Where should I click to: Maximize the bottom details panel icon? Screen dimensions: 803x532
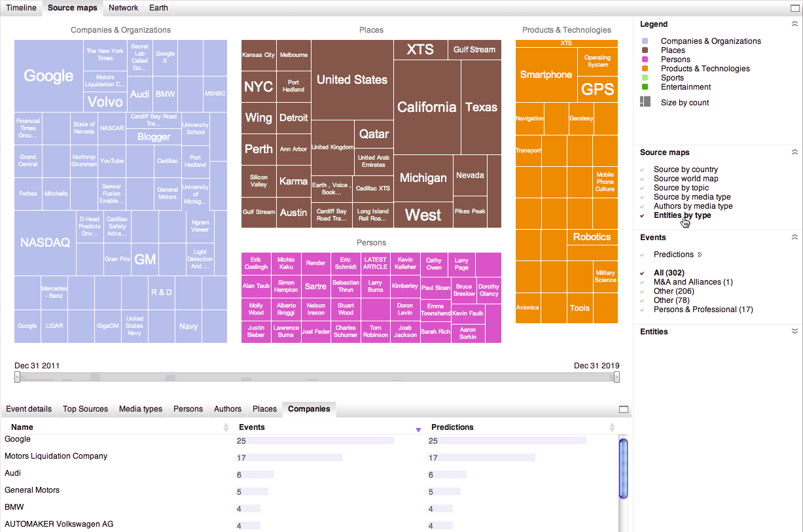click(624, 410)
